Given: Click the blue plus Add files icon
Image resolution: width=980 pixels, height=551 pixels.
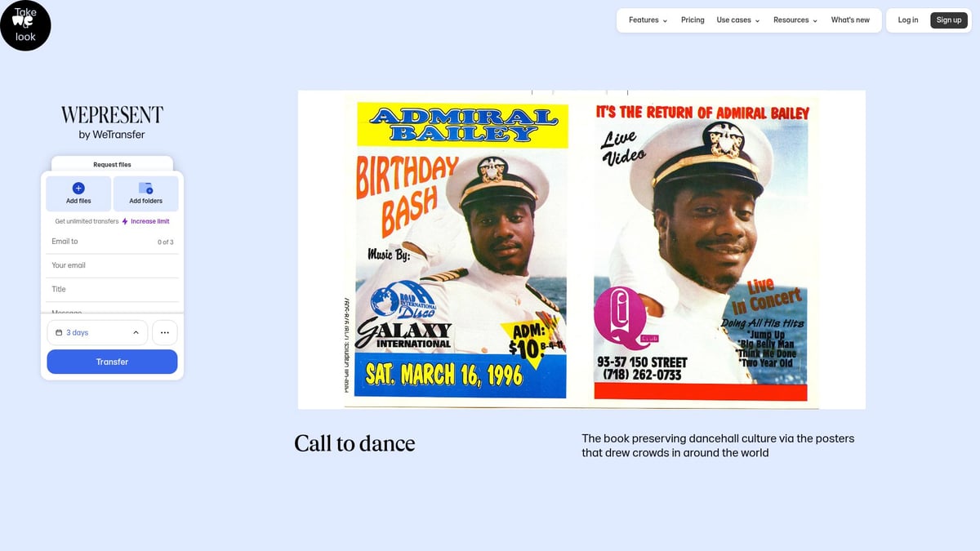Looking at the screenshot, I should [78, 188].
